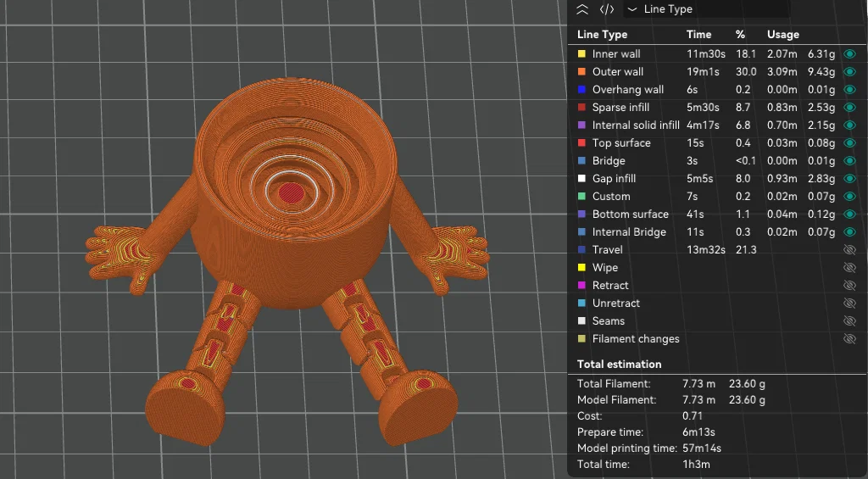This screenshot has height=479, width=868.
Task: Click the Total Filament 23.60 g value
Action: tap(747, 383)
